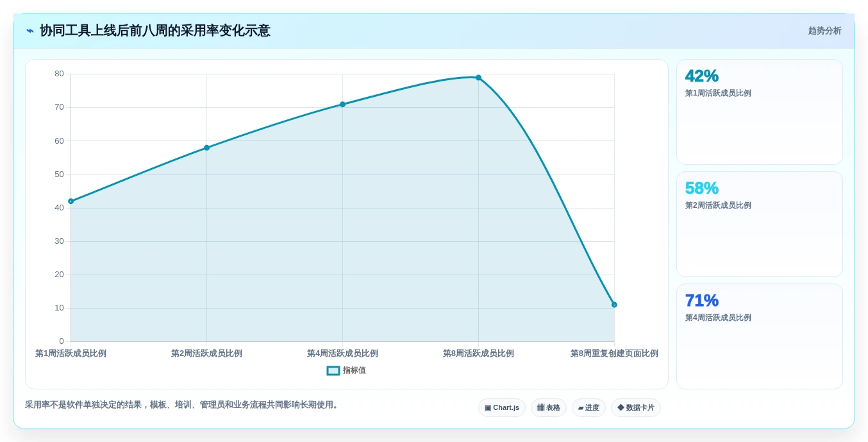Click the 趋势分析 label in header
868x442 pixels.
824,31
